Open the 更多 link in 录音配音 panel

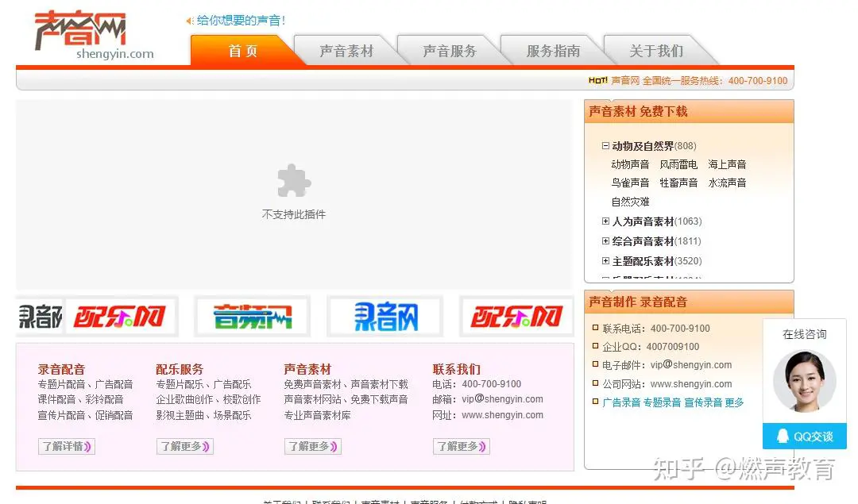[x=734, y=403]
